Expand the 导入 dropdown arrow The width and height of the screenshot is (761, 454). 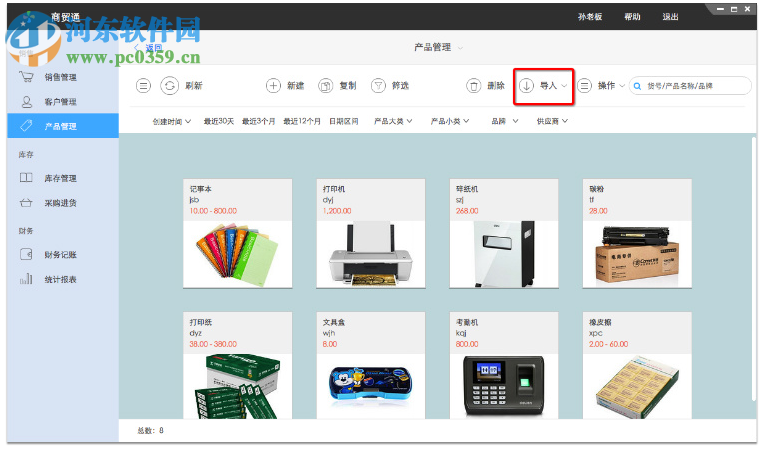tap(564, 86)
